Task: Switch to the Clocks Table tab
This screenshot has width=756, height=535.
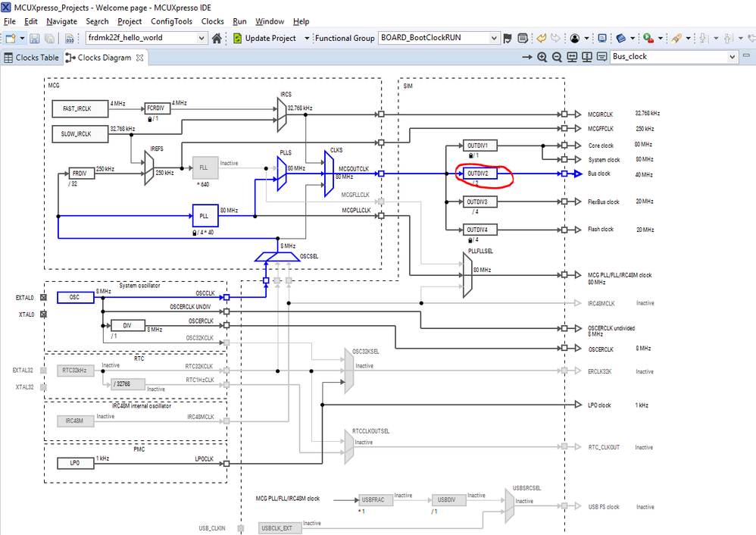Action: pos(32,58)
